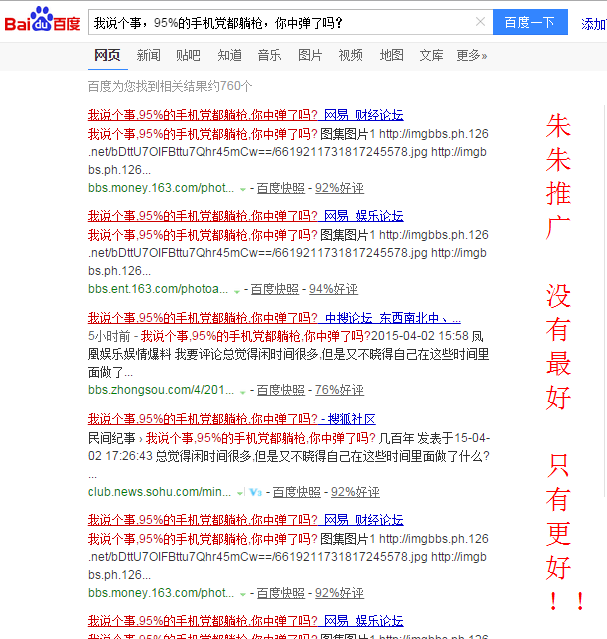Click the V3 badge on the sohu result
This screenshot has height=639, width=607.
tap(255, 492)
